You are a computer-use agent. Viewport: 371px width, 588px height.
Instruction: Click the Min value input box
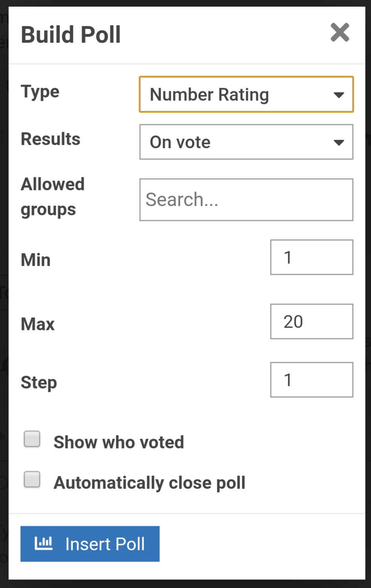point(312,257)
